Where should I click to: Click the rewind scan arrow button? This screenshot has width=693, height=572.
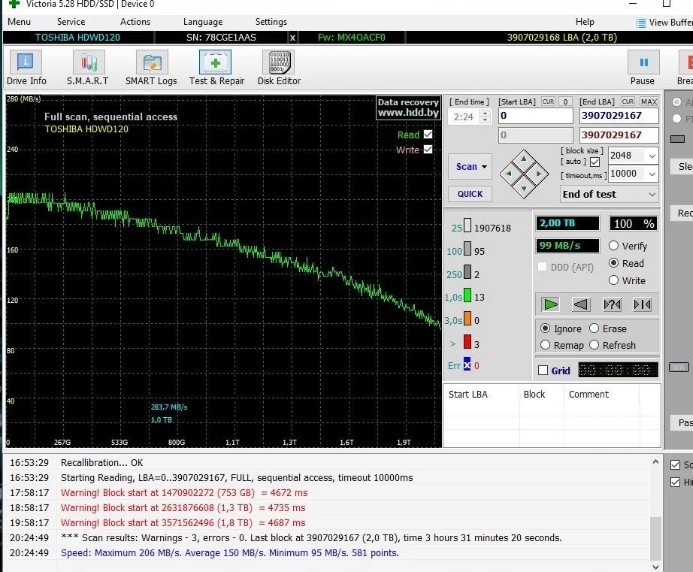click(581, 304)
